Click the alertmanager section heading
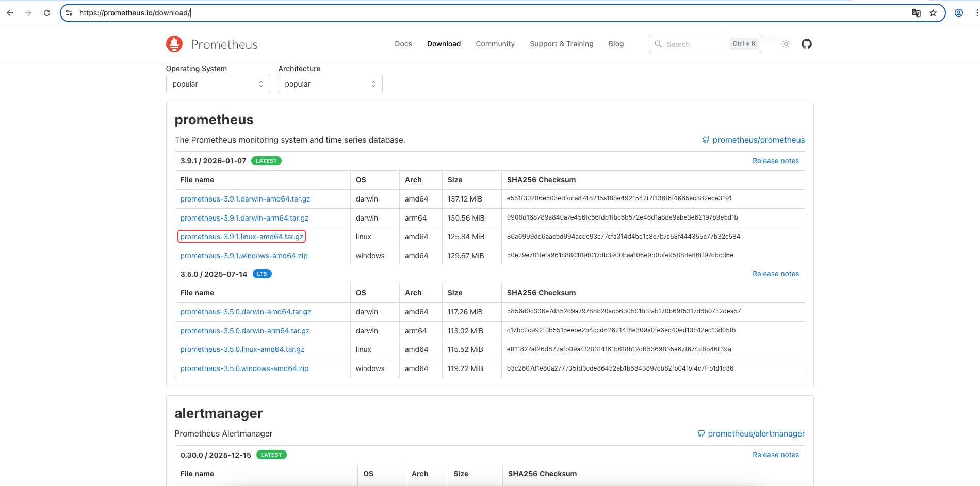 [219, 413]
